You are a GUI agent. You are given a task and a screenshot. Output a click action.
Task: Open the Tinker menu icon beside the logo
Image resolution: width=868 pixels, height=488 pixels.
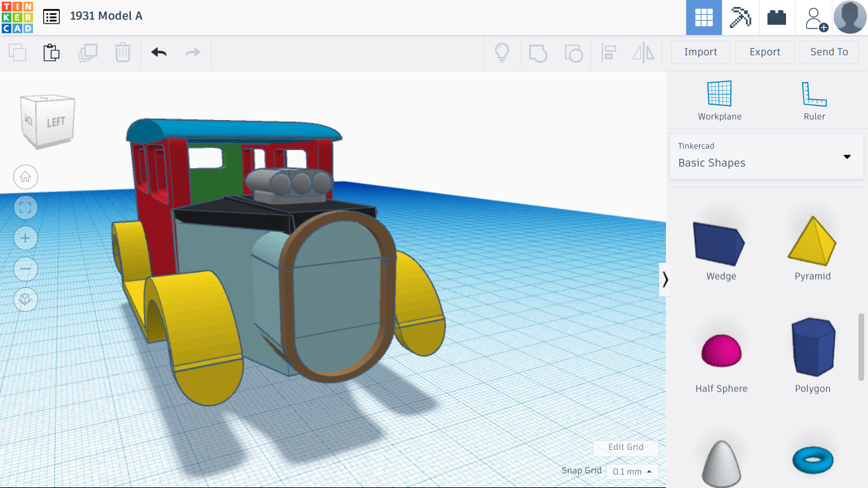[x=51, y=17]
